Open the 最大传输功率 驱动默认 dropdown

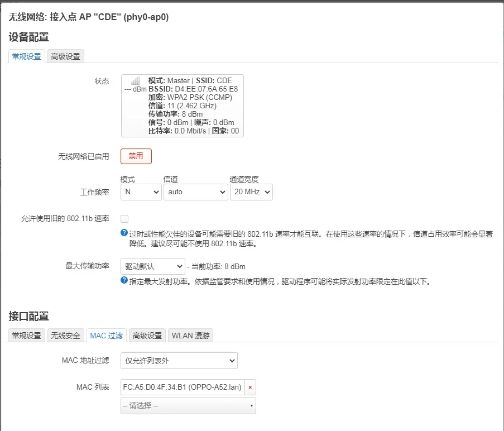pyautogui.click(x=152, y=266)
